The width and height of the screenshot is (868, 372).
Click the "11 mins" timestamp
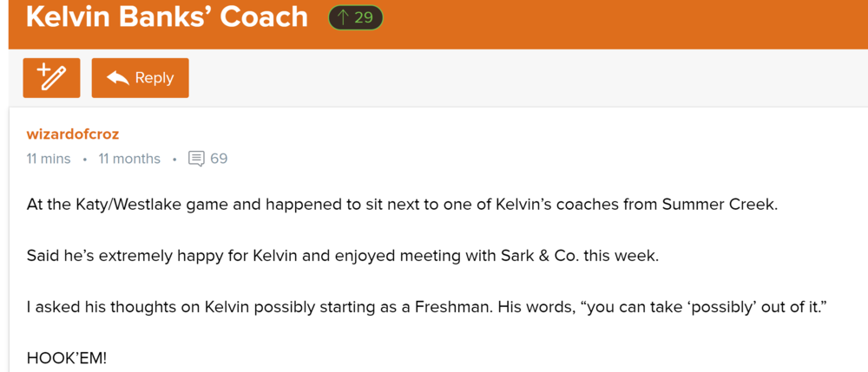coord(49,159)
